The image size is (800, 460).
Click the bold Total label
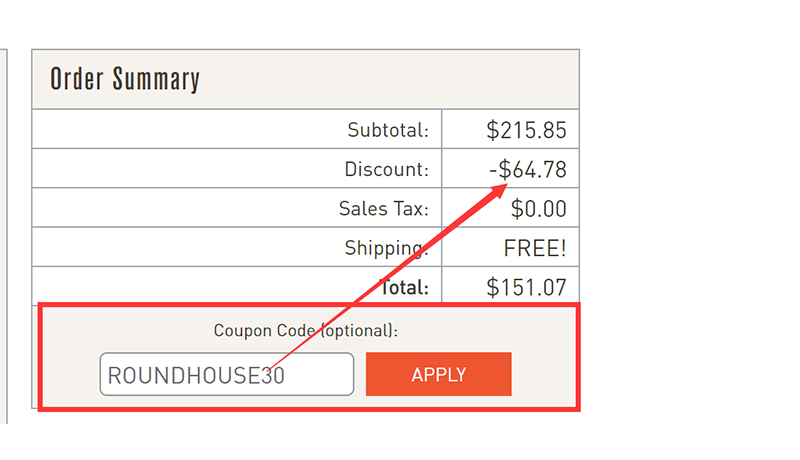pos(404,288)
